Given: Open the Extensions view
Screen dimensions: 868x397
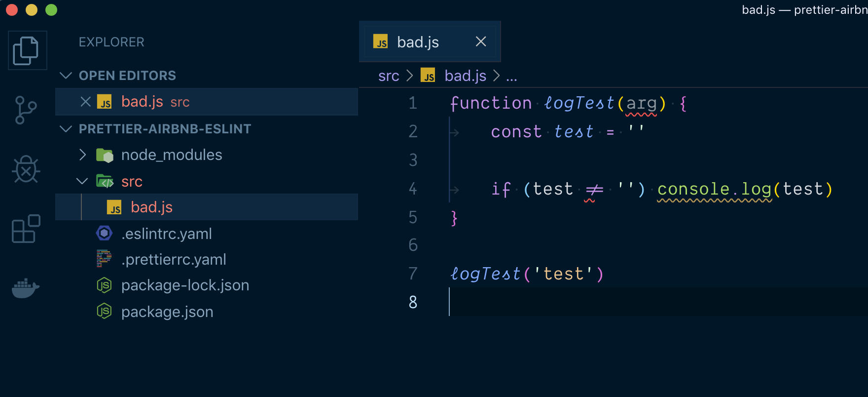Looking at the screenshot, I should click(26, 229).
